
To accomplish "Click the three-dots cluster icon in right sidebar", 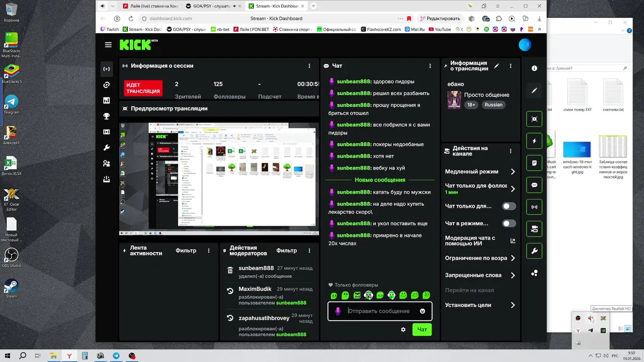I will 534,273.
